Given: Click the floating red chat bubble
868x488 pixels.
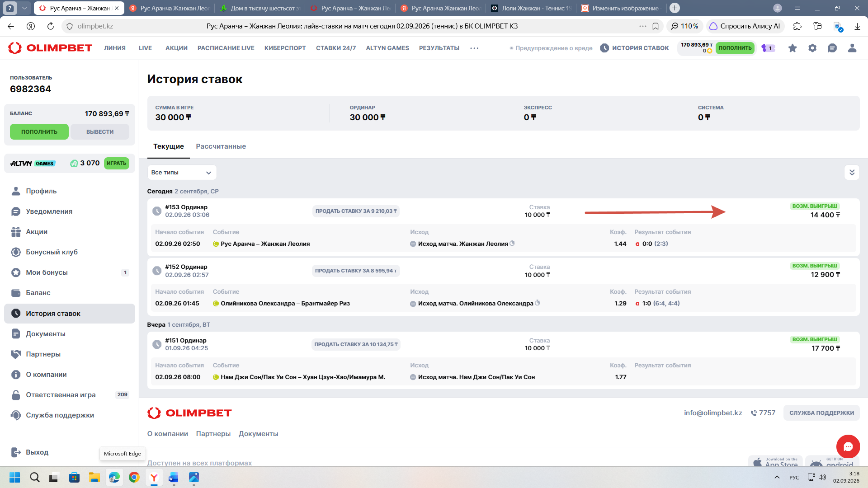Looking at the screenshot, I should coord(848,446).
